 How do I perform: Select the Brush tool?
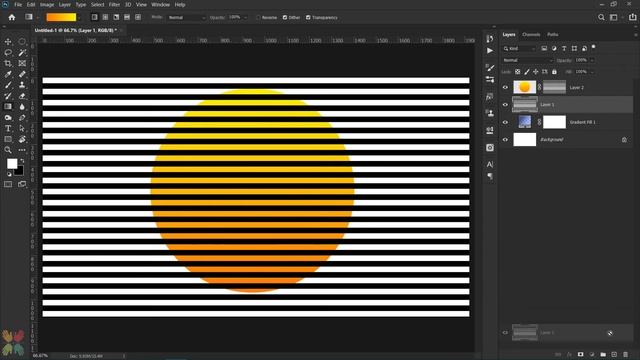point(8,85)
